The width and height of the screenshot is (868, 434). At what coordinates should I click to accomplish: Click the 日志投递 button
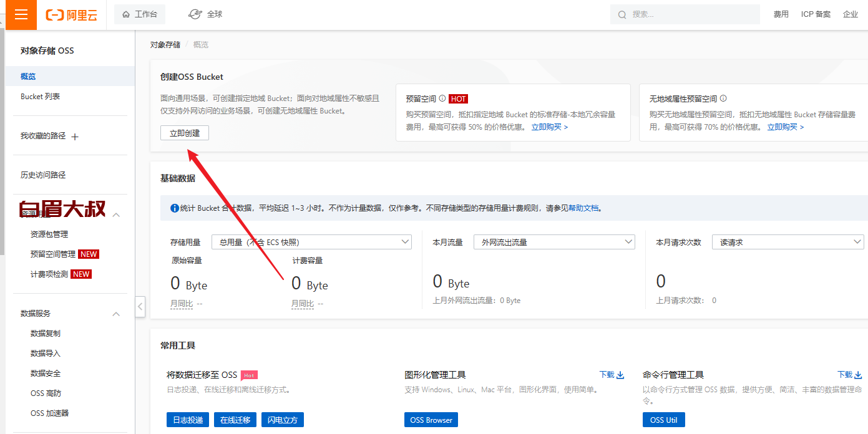(x=188, y=420)
